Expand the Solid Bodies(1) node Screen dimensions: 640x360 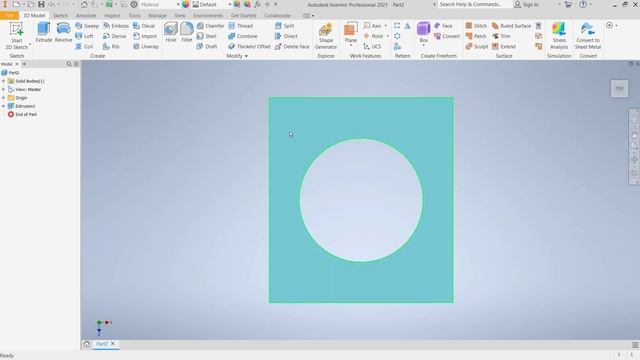click(4, 81)
